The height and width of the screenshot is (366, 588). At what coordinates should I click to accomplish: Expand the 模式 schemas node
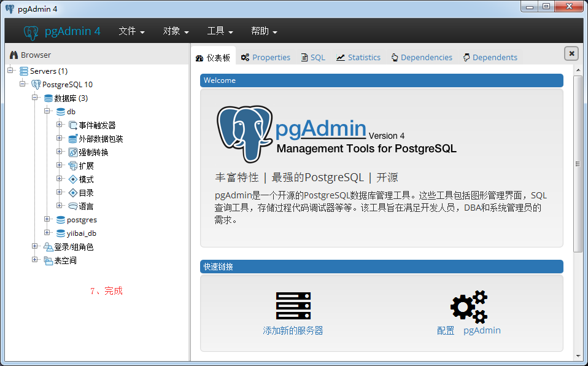click(x=60, y=178)
